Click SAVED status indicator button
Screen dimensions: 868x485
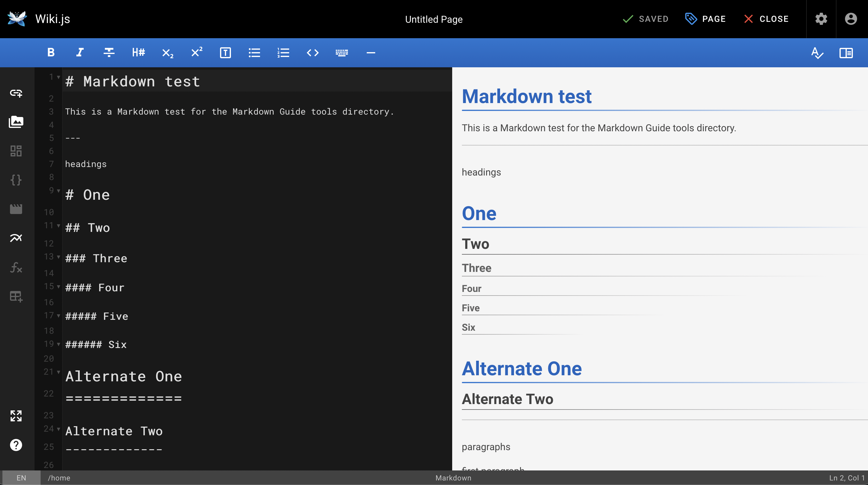pos(645,19)
